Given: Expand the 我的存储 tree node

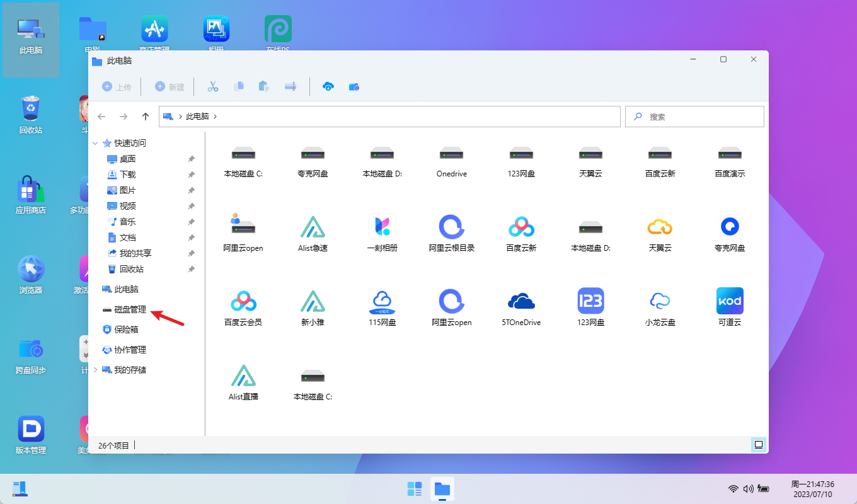Looking at the screenshot, I should pyautogui.click(x=95, y=370).
